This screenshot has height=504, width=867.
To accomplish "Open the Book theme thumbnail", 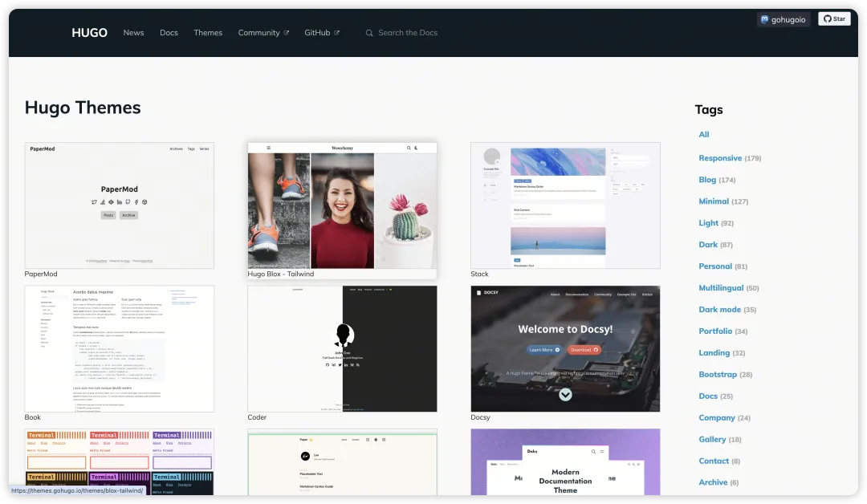I will (120, 349).
